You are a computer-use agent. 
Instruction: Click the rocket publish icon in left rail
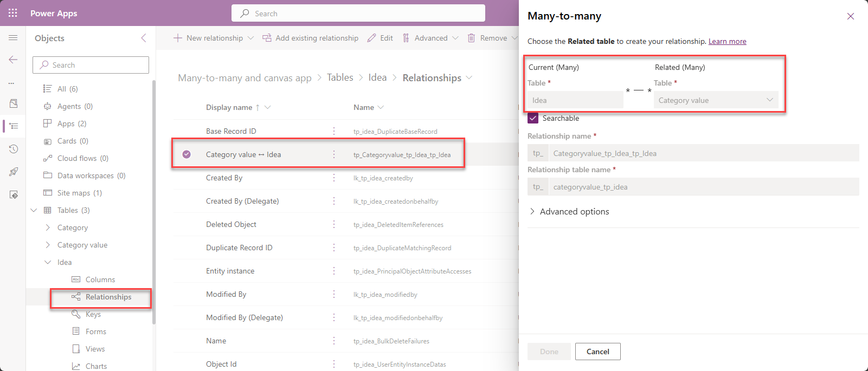pyautogui.click(x=14, y=172)
